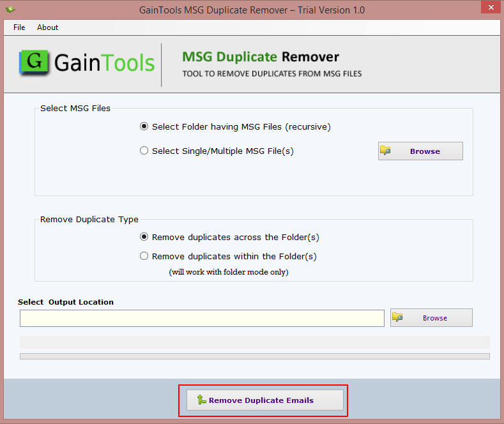The height and width of the screenshot is (424, 504).
Task: Click the green arrow icon on Remove Duplicate Emails
Action: [201, 400]
